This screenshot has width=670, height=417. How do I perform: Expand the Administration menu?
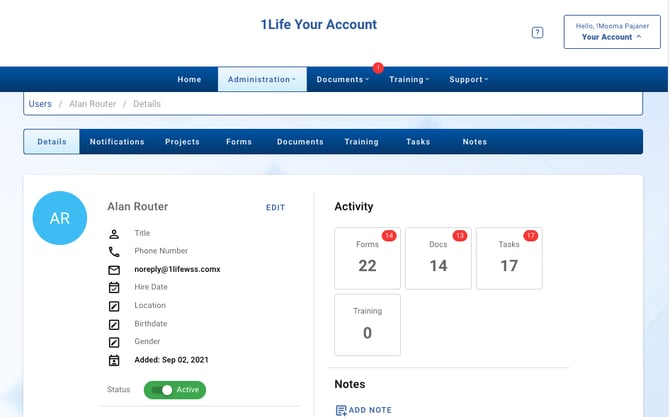point(261,80)
